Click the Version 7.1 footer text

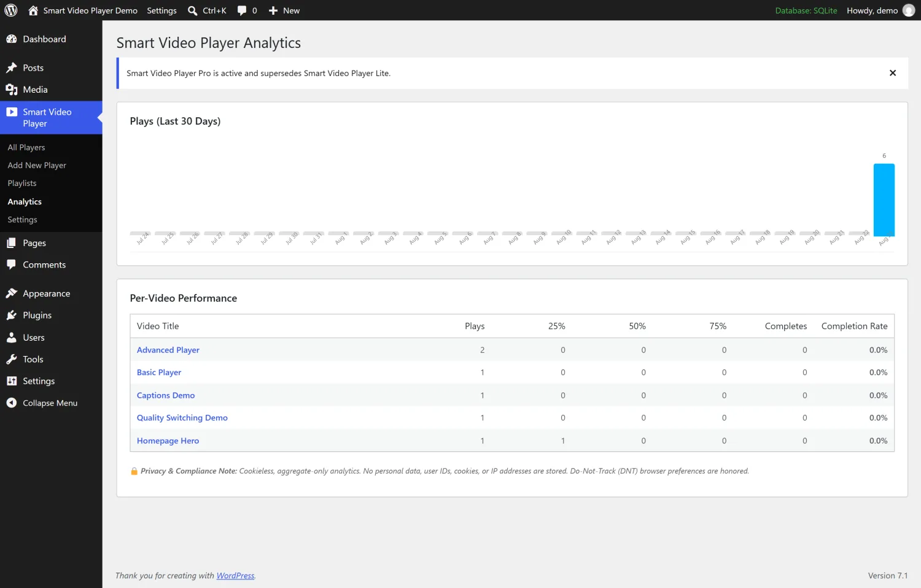[888, 576]
